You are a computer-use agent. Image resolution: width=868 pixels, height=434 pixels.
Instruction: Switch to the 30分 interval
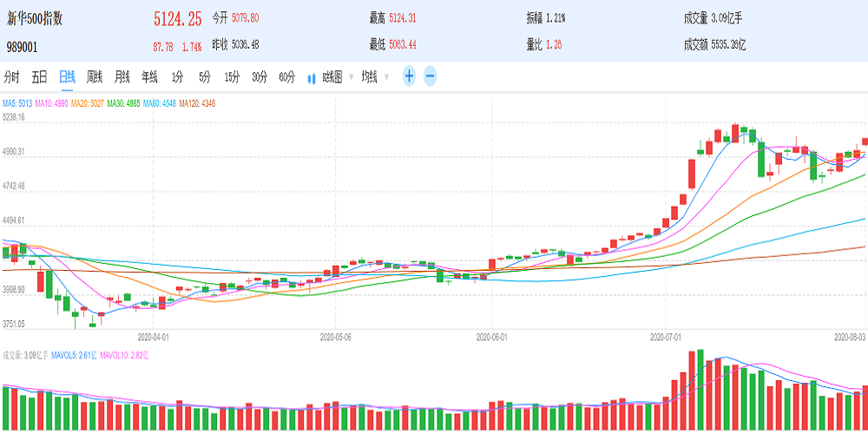[x=260, y=76]
